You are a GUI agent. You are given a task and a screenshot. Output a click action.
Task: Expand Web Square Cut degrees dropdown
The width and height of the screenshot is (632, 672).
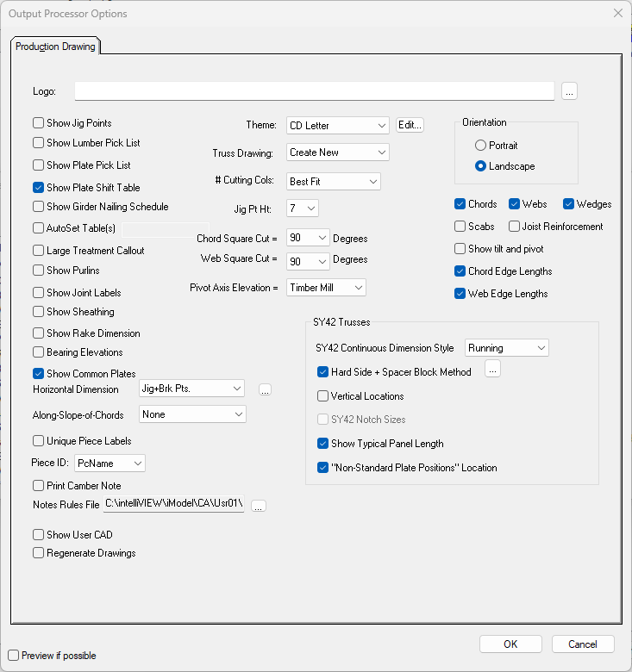308,261
